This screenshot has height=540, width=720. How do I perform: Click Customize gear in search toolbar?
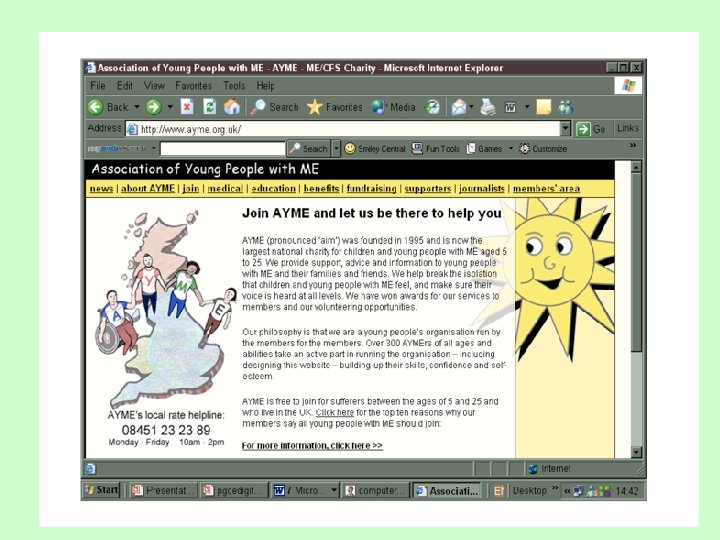click(x=543, y=148)
